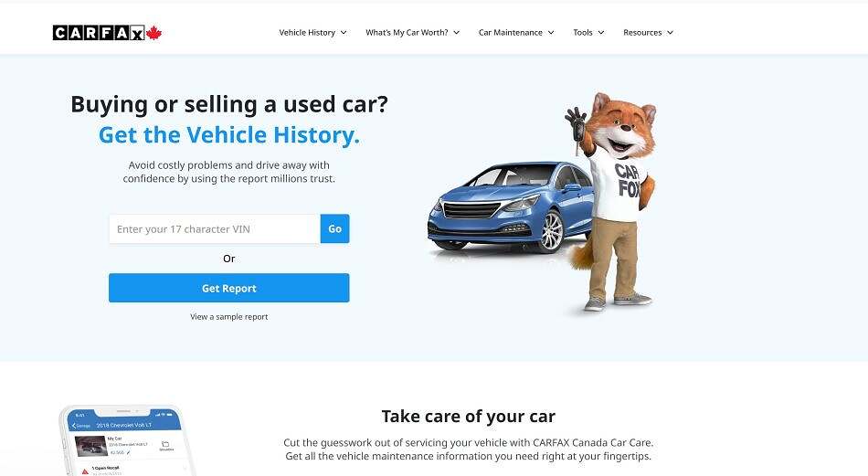
Task: Click the CARFAX logo in header
Action: 107,33
